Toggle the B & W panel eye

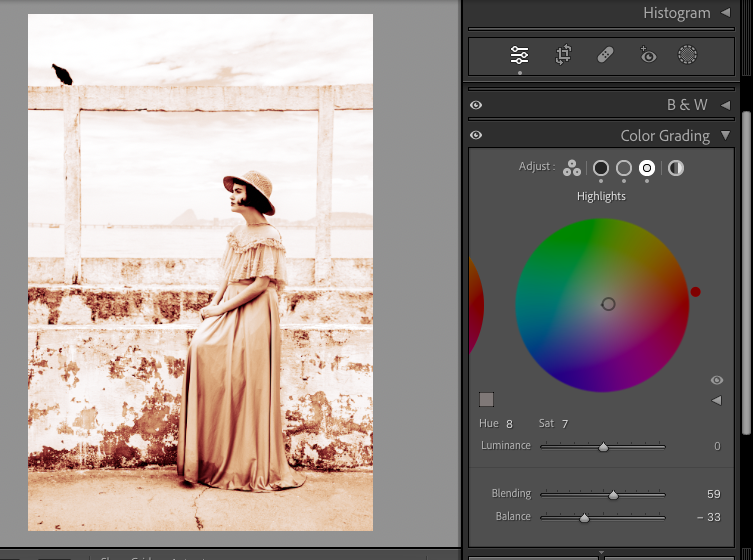pyautogui.click(x=476, y=105)
